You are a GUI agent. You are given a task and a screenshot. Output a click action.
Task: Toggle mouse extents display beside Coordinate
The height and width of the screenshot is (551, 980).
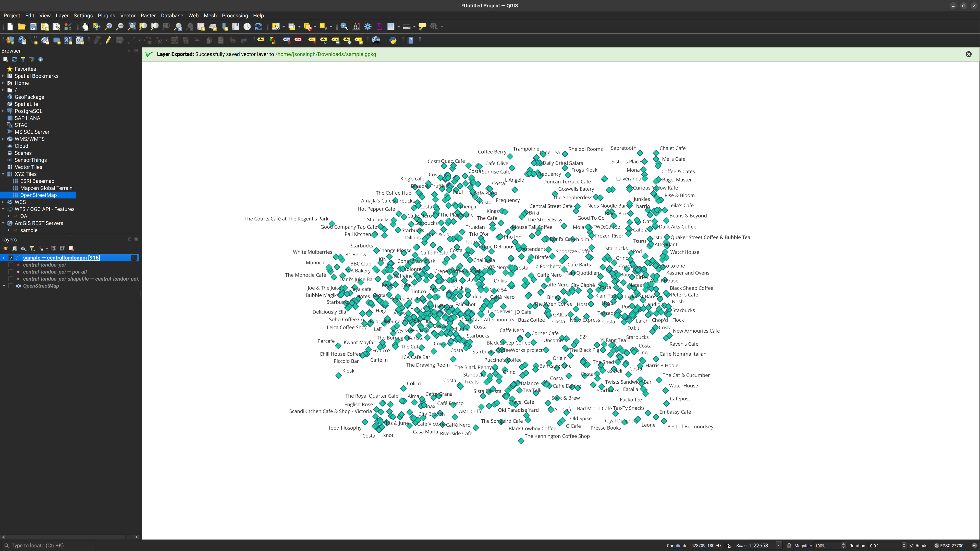point(729,546)
